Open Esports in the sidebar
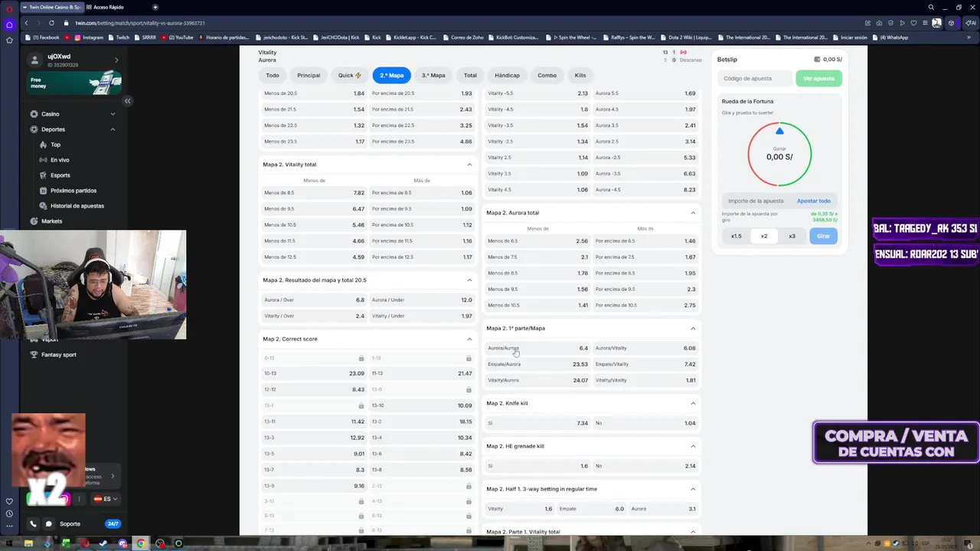Viewport: 980px width, 551px height. (60, 175)
